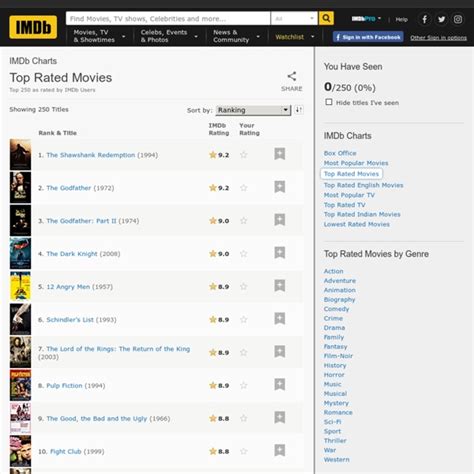Open the Comedy genre link
This screenshot has width=474, height=474.
coord(336,309)
